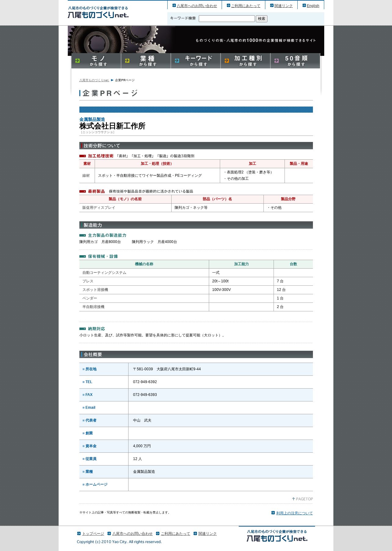This screenshot has height=551, width=392.
Task: Click green arrow icon on モノから探す tab
Action: click(78, 61)
